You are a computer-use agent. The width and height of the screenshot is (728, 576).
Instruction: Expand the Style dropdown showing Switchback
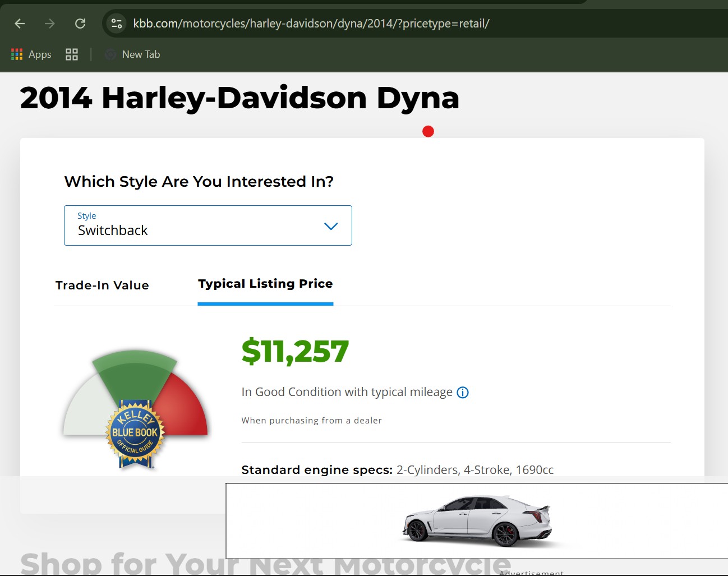click(208, 225)
